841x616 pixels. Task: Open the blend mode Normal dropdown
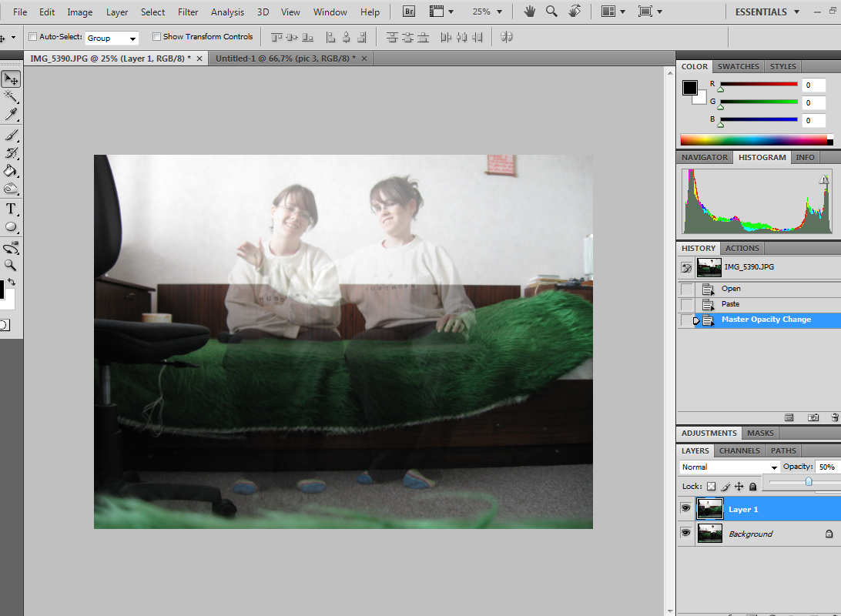(729, 467)
